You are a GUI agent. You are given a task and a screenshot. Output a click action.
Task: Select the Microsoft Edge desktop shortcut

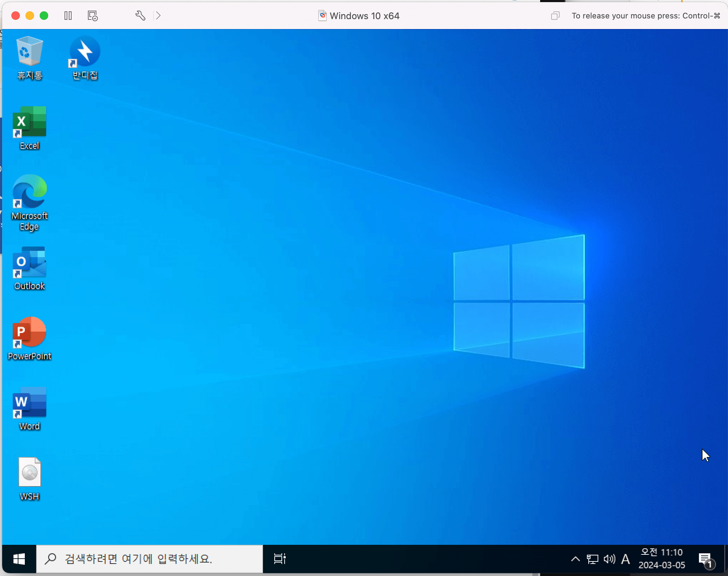[29, 203]
